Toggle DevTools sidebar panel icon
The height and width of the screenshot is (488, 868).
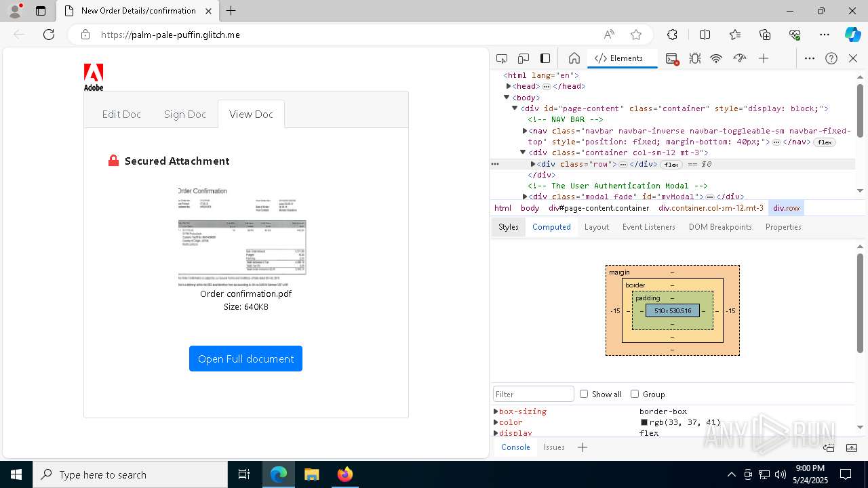click(x=545, y=58)
